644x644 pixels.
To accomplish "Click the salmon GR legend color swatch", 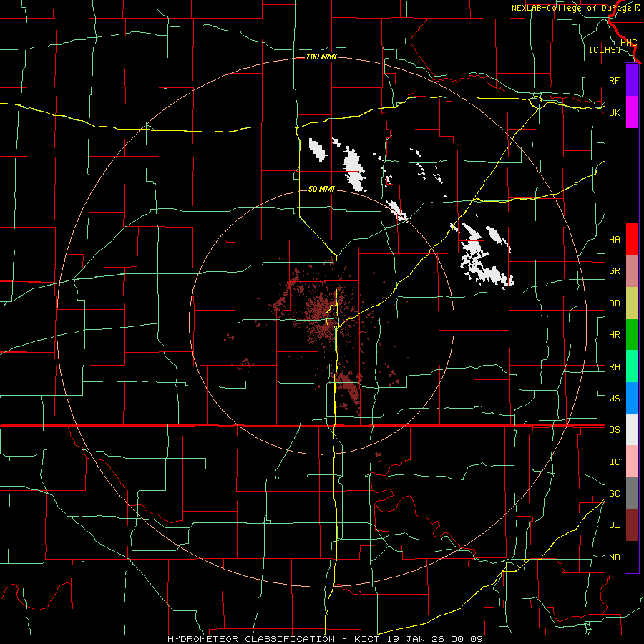I will click(632, 270).
